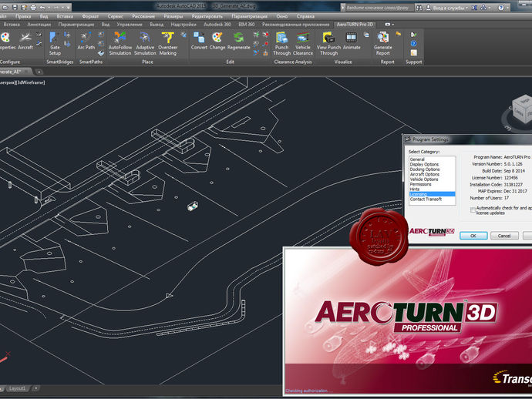Viewport: 532px width, 399px height.
Task: Switch to the AeroTURN Pro 3D ribbon tab
Action: point(355,25)
